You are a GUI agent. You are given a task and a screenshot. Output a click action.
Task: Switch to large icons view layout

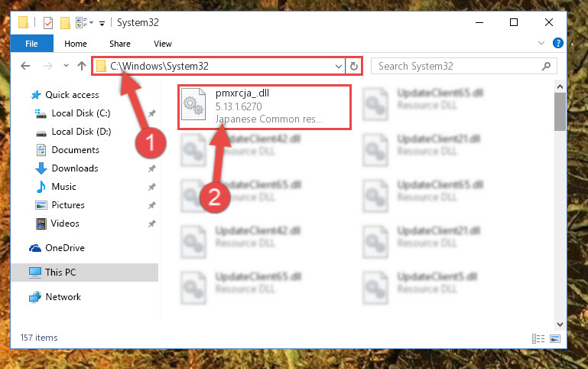point(555,338)
